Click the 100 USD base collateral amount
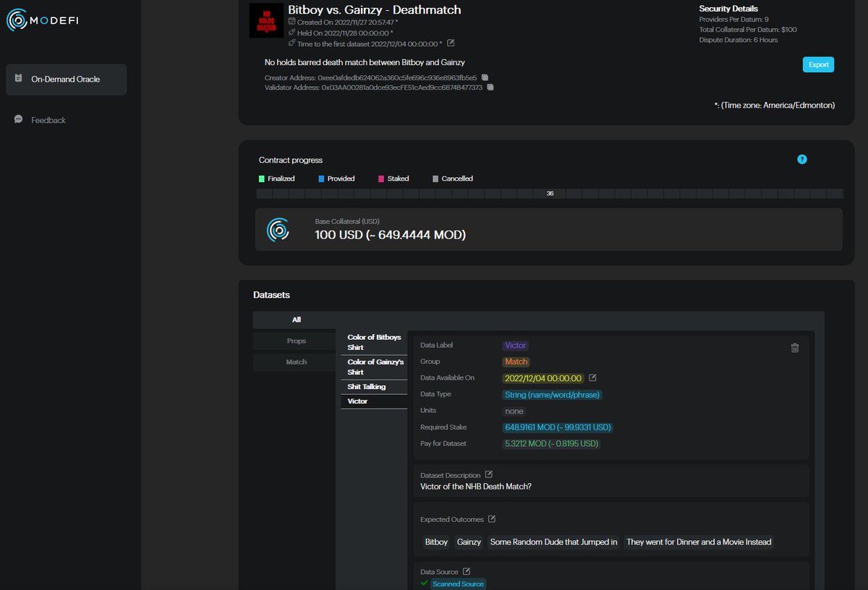This screenshot has width=868, height=590. [390, 235]
